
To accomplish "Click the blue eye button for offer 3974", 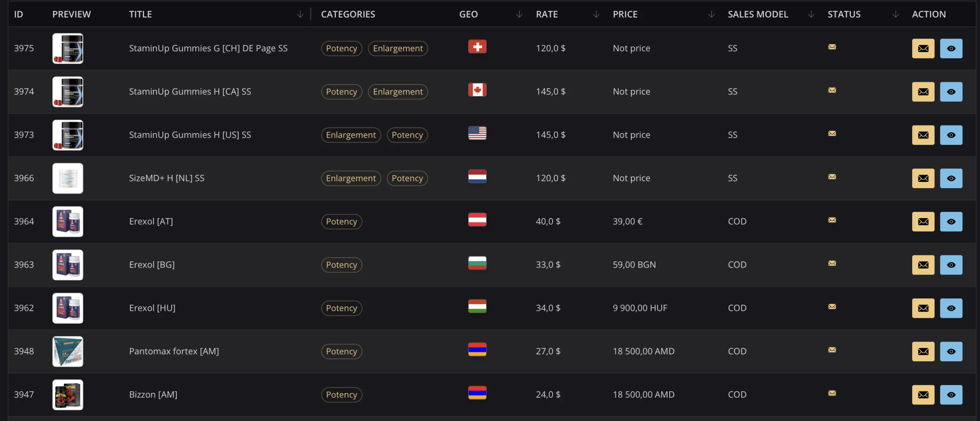I will coord(951,92).
